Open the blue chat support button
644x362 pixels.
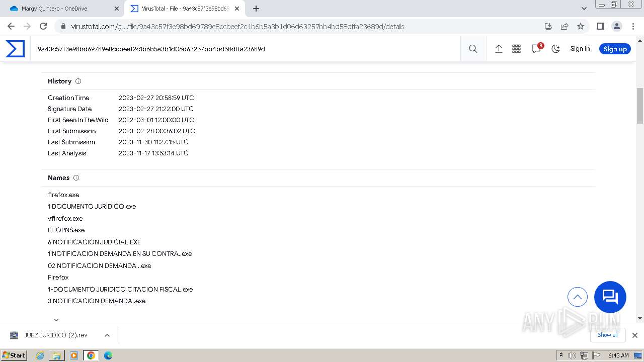(610, 297)
